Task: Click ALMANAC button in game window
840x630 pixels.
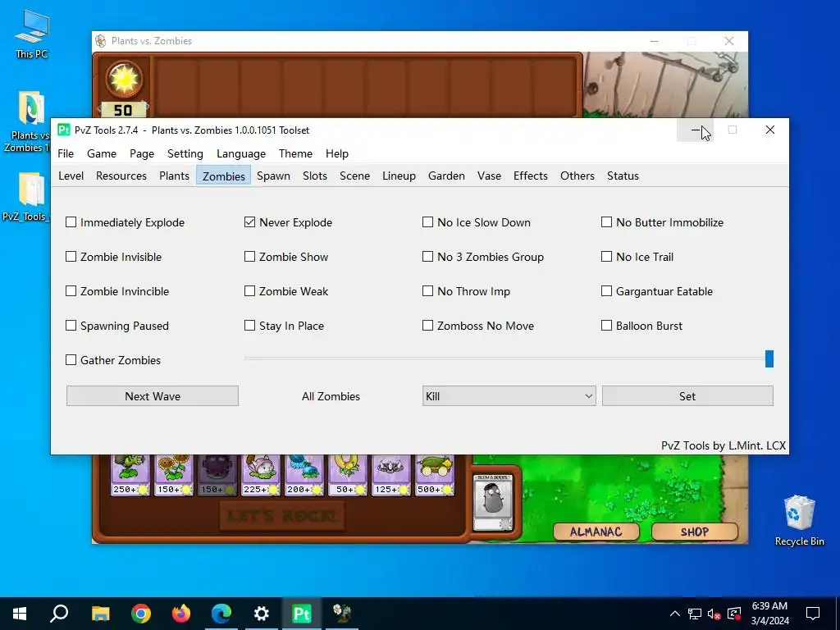Action: click(x=596, y=532)
